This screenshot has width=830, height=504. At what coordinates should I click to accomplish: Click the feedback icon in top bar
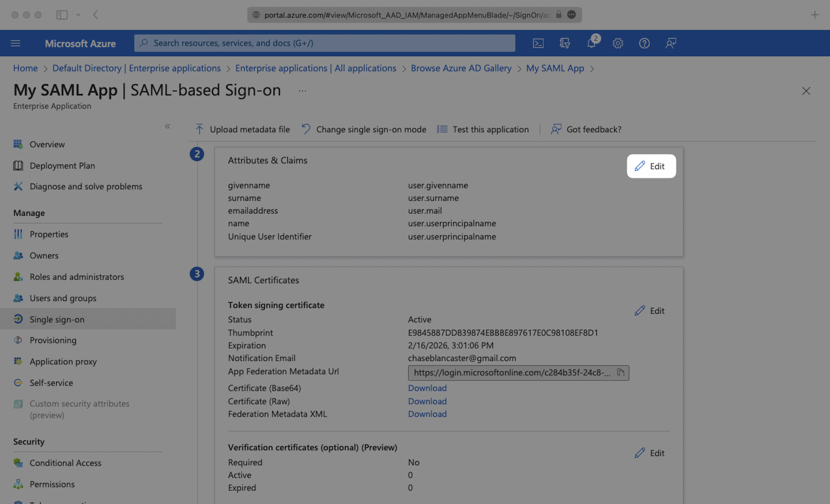pos(671,43)
